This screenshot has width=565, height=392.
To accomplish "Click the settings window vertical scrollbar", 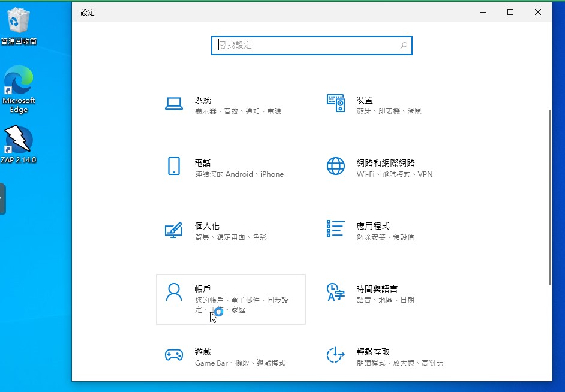I will [549, 198].
